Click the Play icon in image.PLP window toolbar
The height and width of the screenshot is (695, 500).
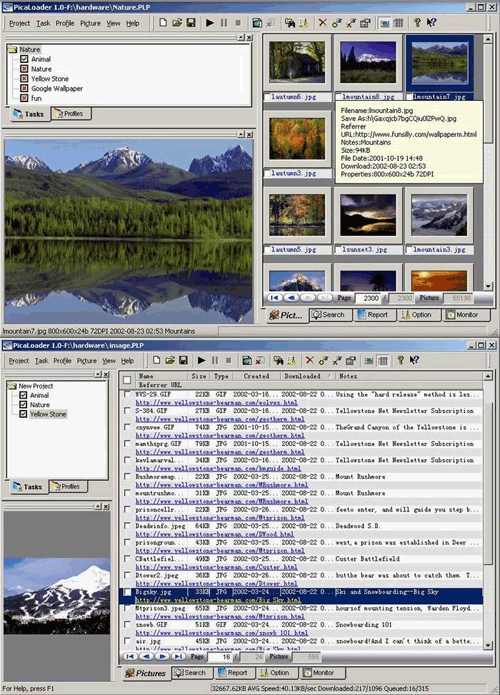tap(202, 360)
